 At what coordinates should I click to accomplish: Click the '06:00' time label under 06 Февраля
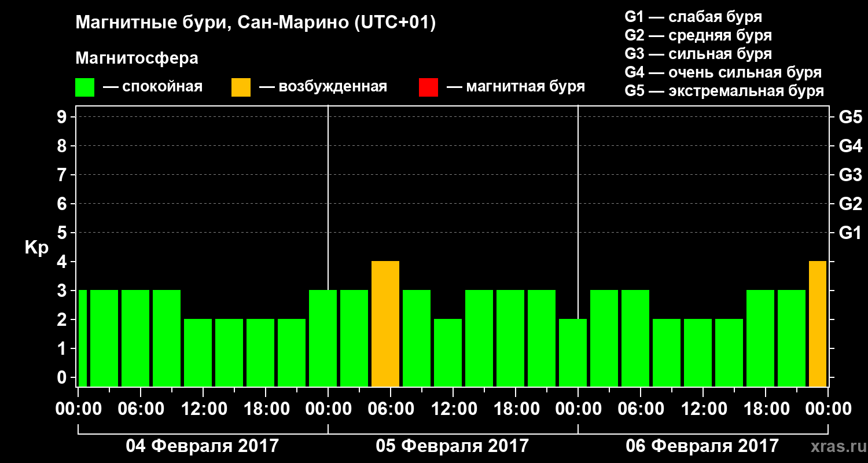coord(640,409)
